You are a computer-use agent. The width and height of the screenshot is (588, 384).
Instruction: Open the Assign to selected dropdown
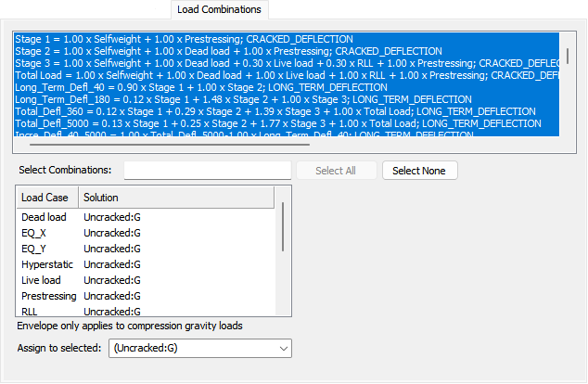pyautogui.click(x=200, y=348)
